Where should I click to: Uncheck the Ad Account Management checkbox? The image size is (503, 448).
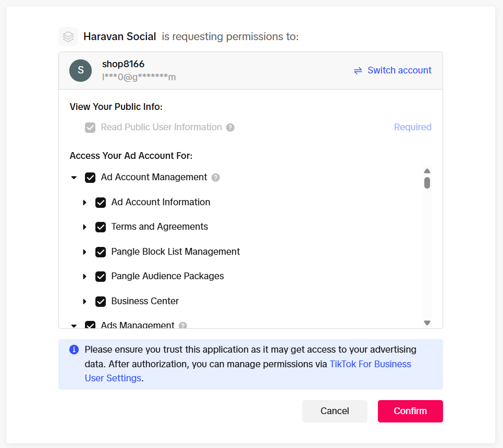(90, 178)
